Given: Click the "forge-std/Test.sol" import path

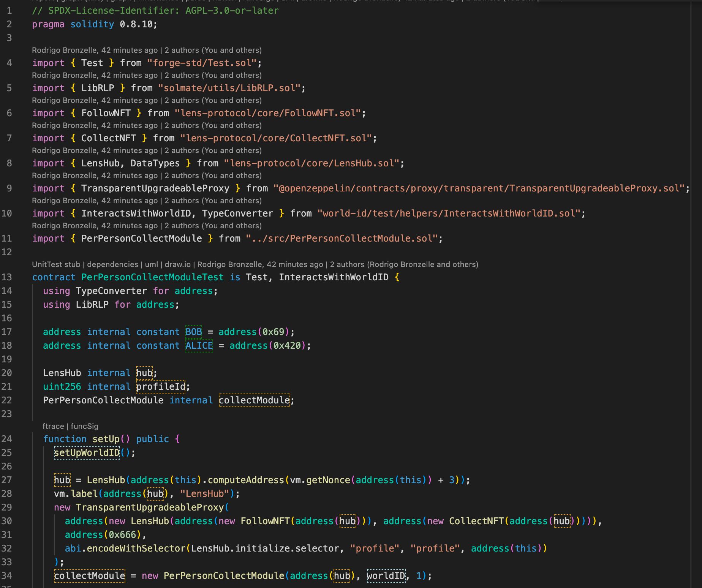Looking at the screenshot, I should (x=202, y=63).
